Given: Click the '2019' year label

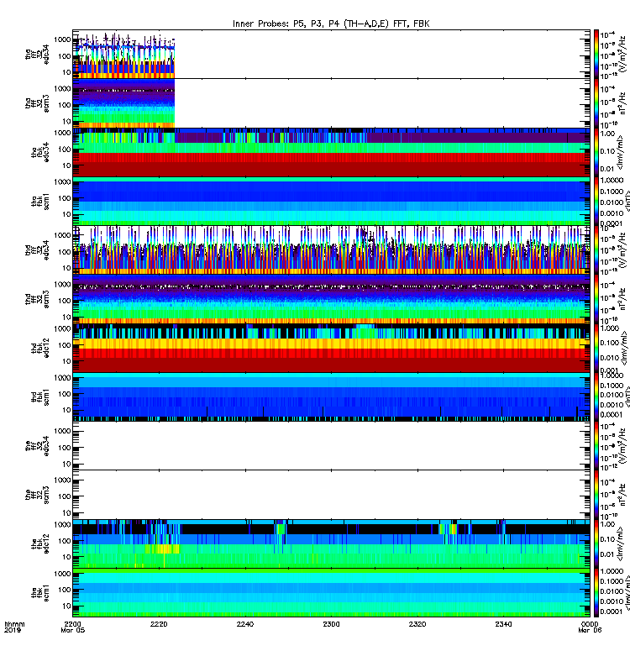Looking at the screenshot, I should click(12, 631).
